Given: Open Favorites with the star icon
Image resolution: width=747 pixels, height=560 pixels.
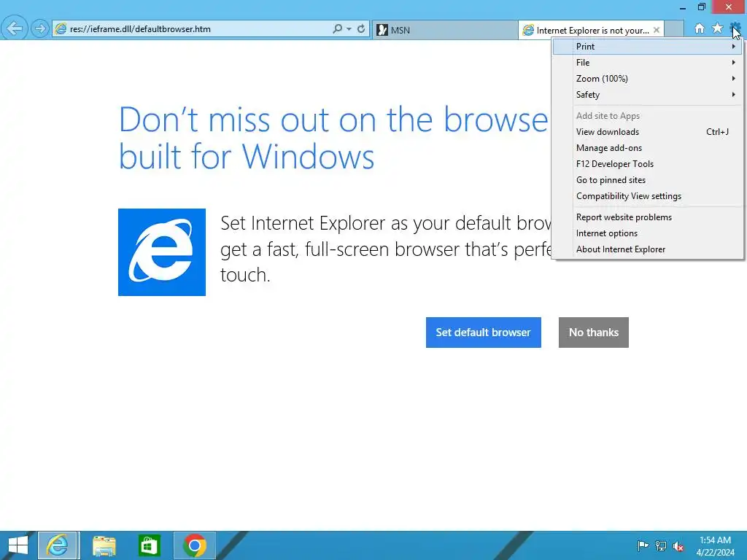Looking at the screenshot, I should pos(717,28).
